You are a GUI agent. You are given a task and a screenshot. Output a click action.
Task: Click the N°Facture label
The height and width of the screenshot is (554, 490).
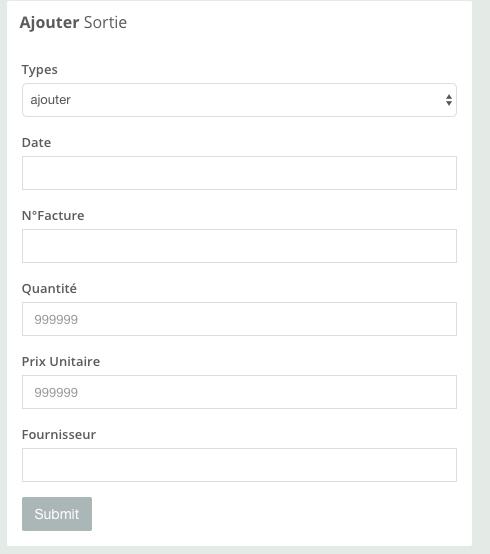(53, 216)
